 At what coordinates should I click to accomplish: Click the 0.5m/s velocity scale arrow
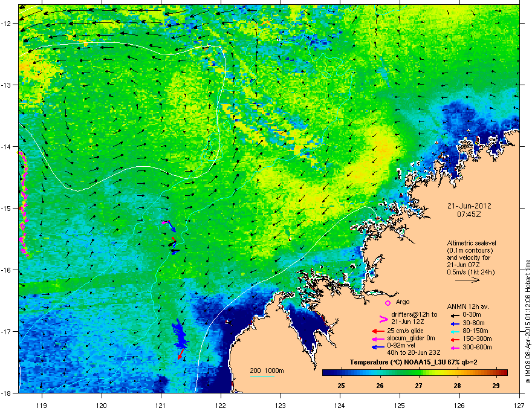pos(467,280)
